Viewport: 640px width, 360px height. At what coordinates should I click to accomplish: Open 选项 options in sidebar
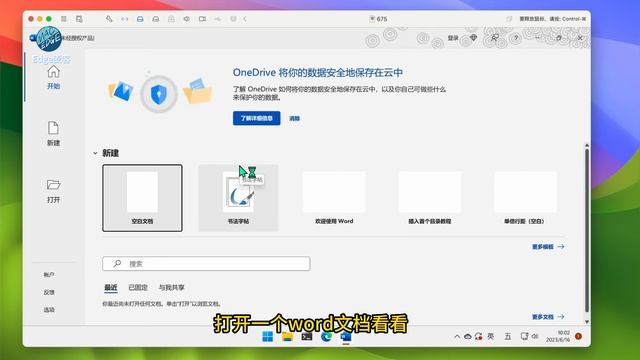[49, 310]
